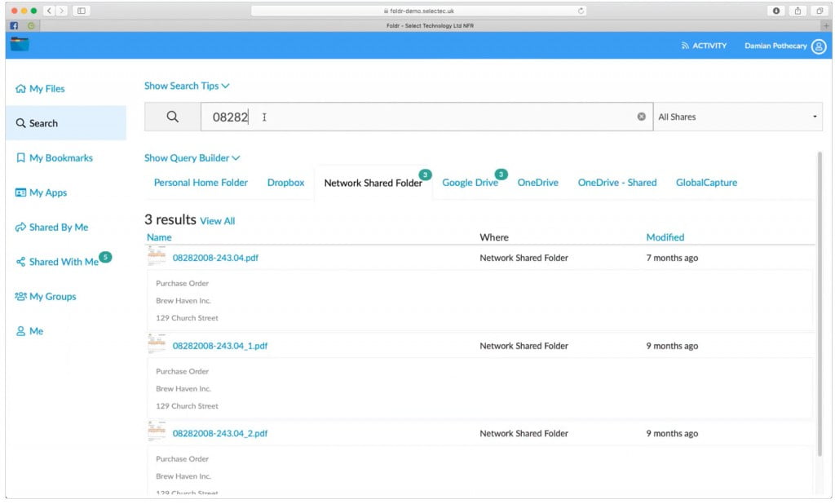Click the View All results link

pyautogui.click(x=217, y=220)
